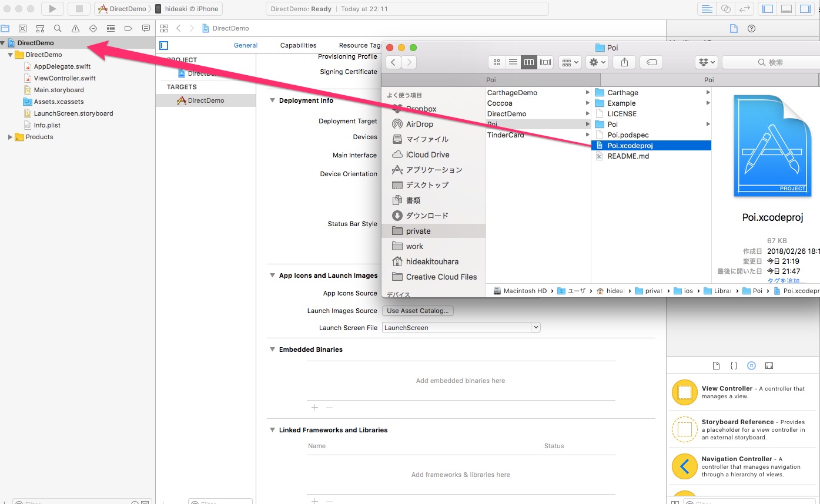The image size is (820, 504).
Task: Show the Standard editor
Action: coord(707,9)
